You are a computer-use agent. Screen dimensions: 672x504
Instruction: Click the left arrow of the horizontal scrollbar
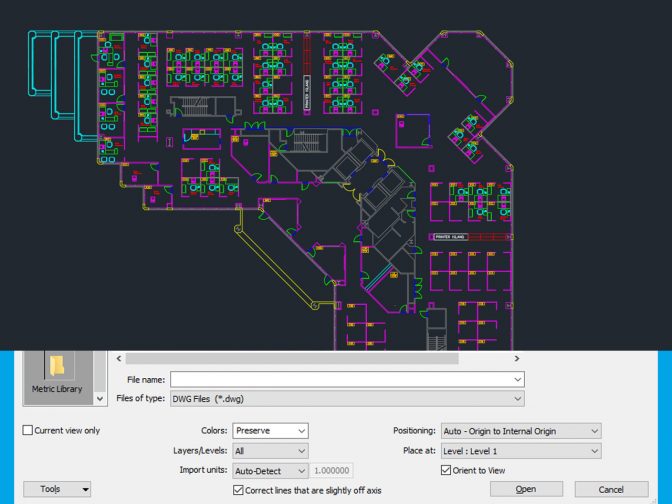(x=120, y=358)
